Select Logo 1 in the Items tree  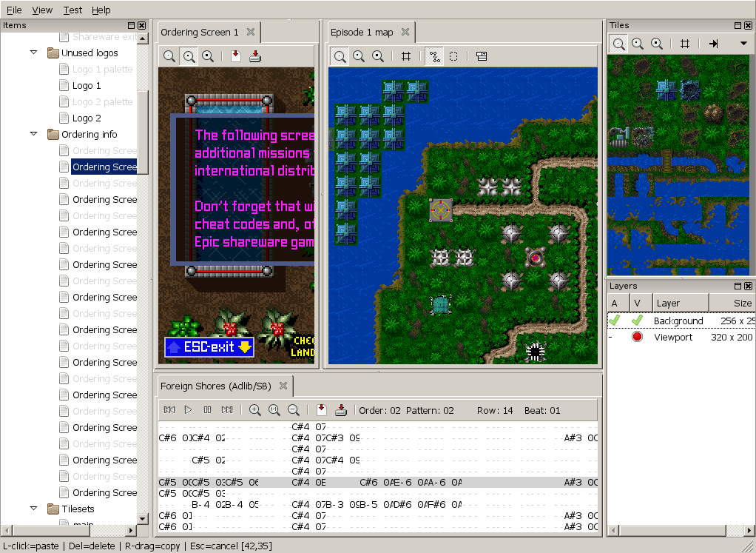87,85
